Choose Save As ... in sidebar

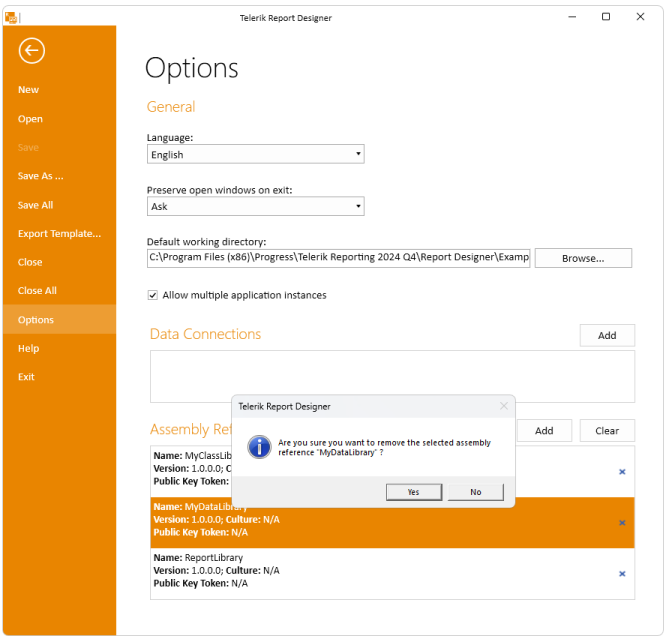(40, 176)
